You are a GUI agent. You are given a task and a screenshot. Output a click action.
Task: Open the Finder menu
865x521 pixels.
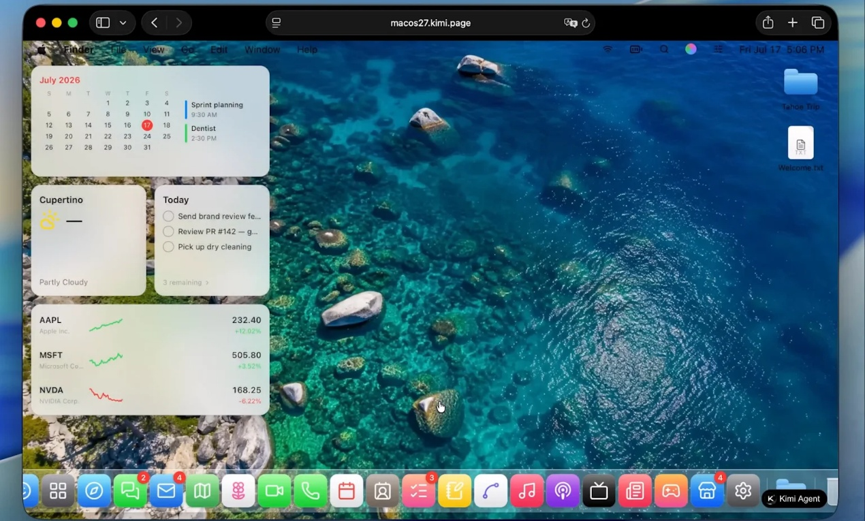click(79, 49)
